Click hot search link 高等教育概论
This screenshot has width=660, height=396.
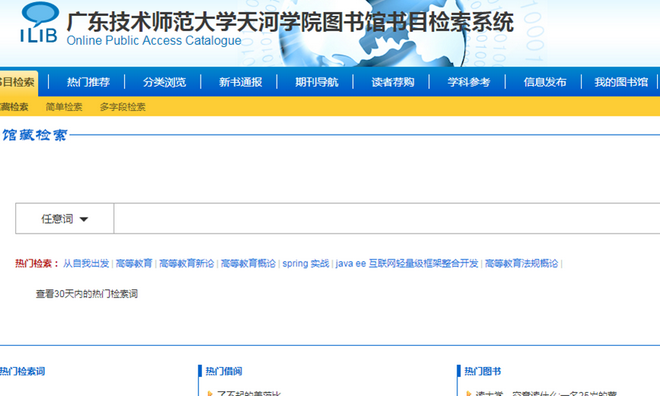pos(248,263)
